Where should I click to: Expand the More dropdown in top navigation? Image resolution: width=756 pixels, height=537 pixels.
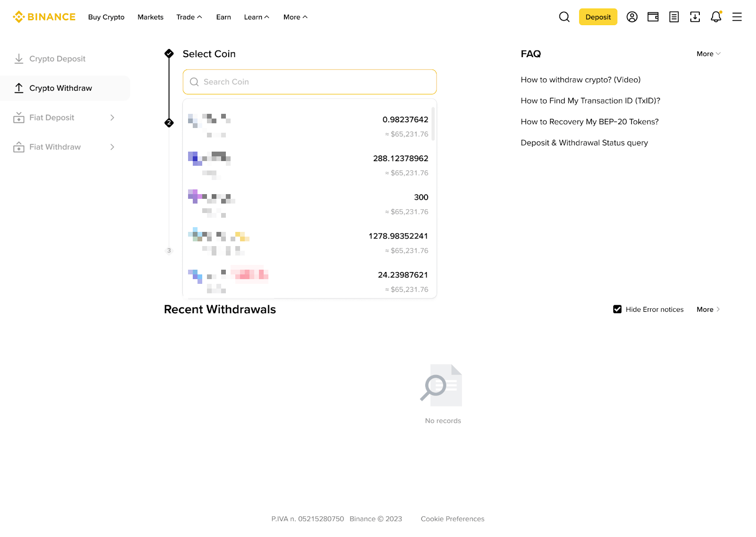point(295,17)
